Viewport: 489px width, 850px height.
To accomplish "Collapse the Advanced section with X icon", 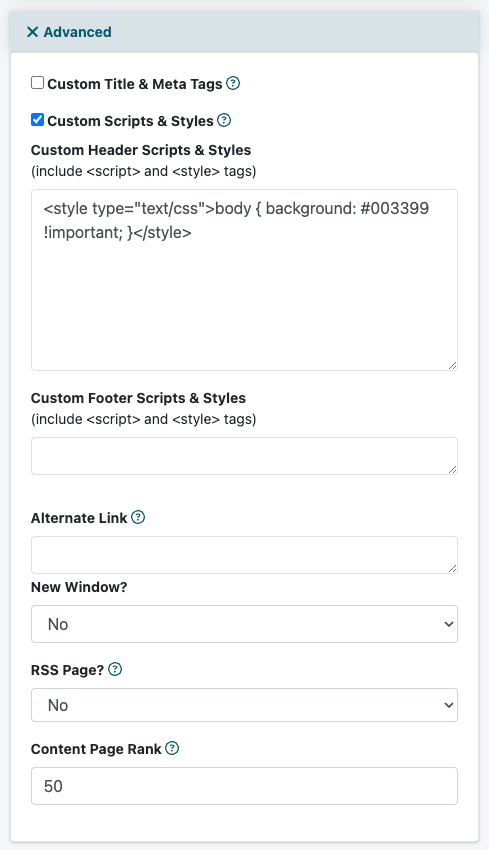I will (33, 32).
